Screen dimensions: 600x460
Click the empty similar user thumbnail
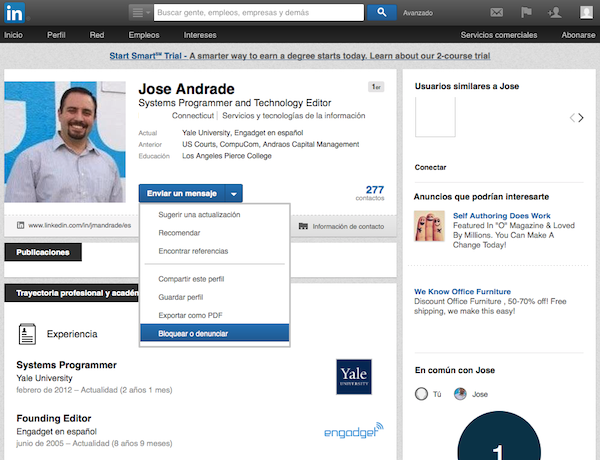point(435,117)
